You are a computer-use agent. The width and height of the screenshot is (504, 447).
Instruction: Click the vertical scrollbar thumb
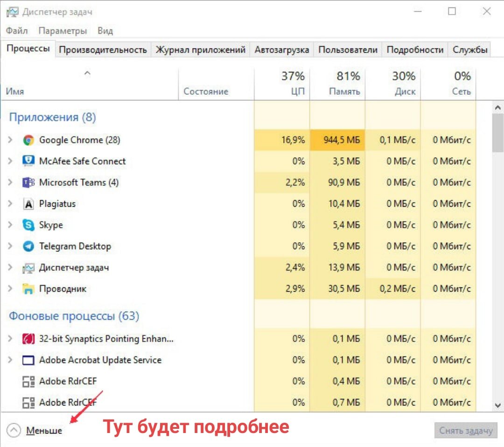click(x=497, y=133)
